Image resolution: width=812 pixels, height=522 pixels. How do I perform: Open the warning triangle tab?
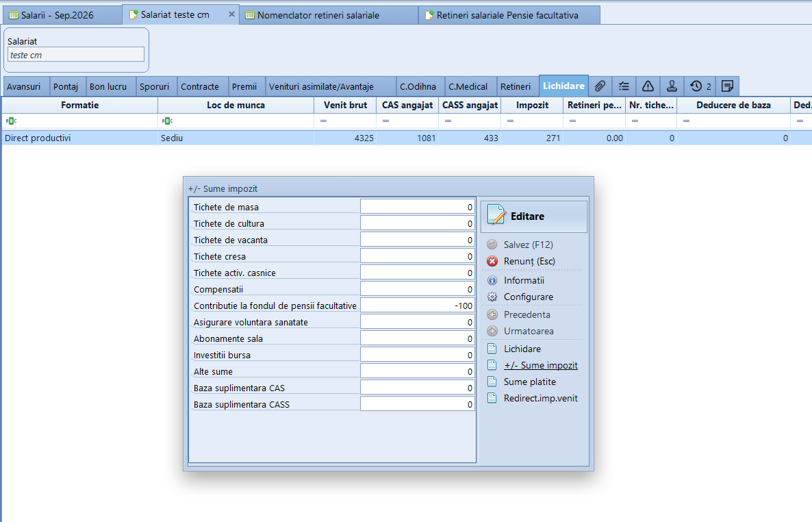[x=648, y=86]
